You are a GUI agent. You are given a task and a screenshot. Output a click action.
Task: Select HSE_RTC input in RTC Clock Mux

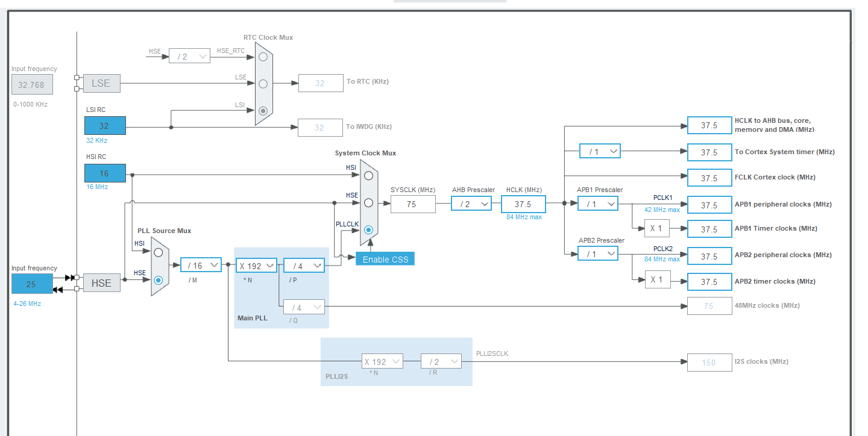(x=263, y=57)
